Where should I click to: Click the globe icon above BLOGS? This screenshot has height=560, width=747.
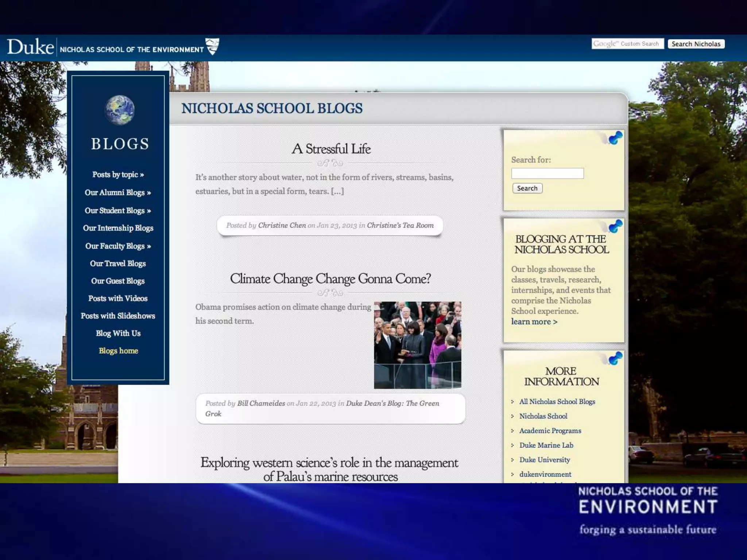(120, 110)
